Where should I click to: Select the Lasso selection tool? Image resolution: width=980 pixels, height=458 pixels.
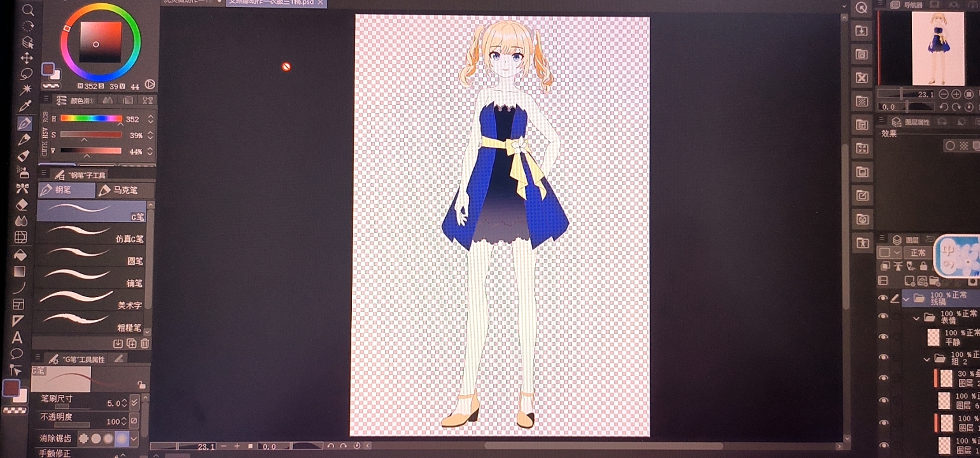(26, 74)
